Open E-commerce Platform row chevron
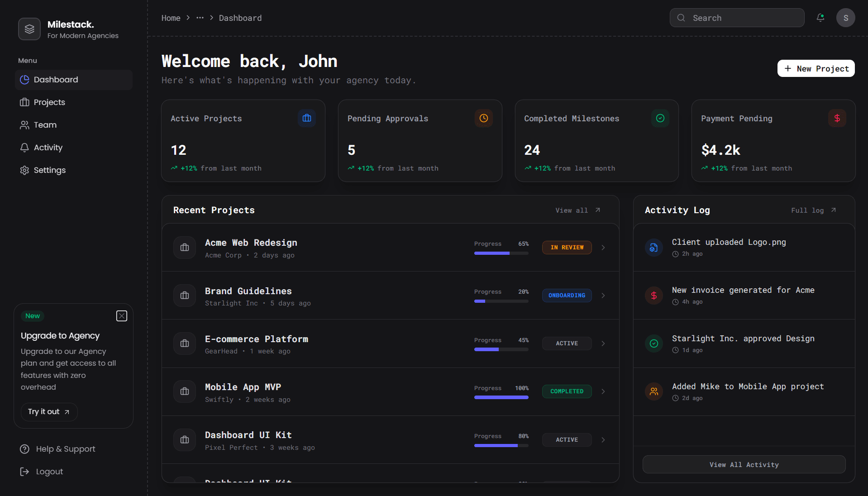This screenshot has height=496, width=868. pyautogui.click(x=603, y=343)
